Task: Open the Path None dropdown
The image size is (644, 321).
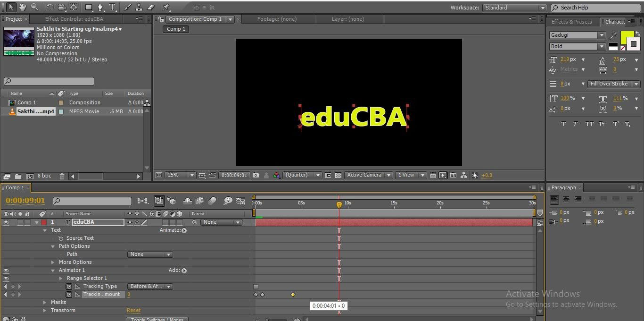Action: [150, 254]
